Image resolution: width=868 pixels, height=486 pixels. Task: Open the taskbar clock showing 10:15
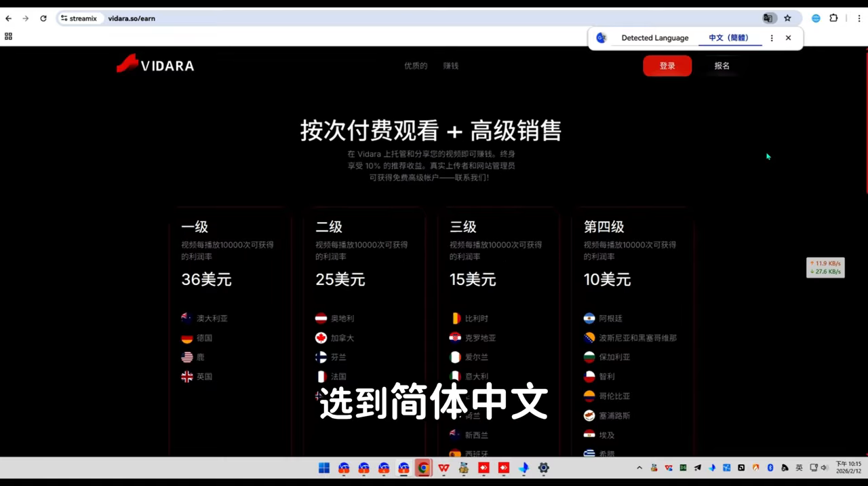848,468
